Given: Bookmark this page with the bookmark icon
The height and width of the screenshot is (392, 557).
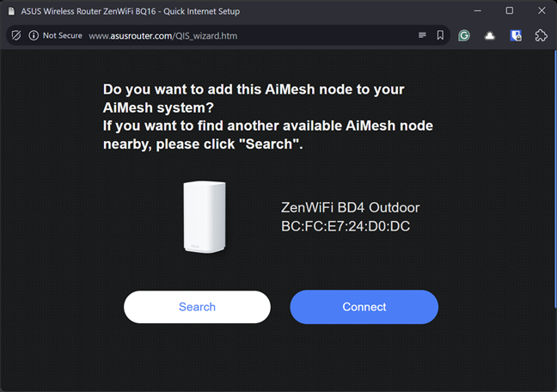Looking at the screenshot, I should tap(440, 35).
